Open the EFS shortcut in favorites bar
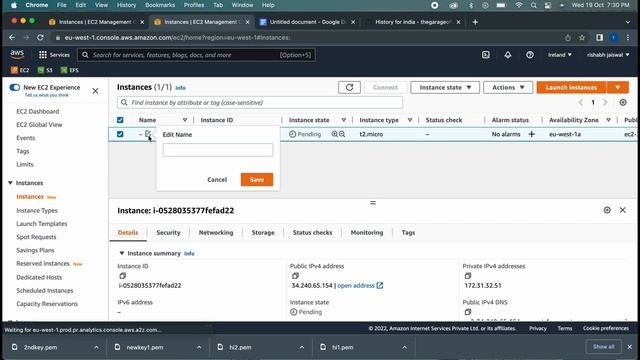Image resolution: width=640 pixels, height=360 pixels. (69, 70)
